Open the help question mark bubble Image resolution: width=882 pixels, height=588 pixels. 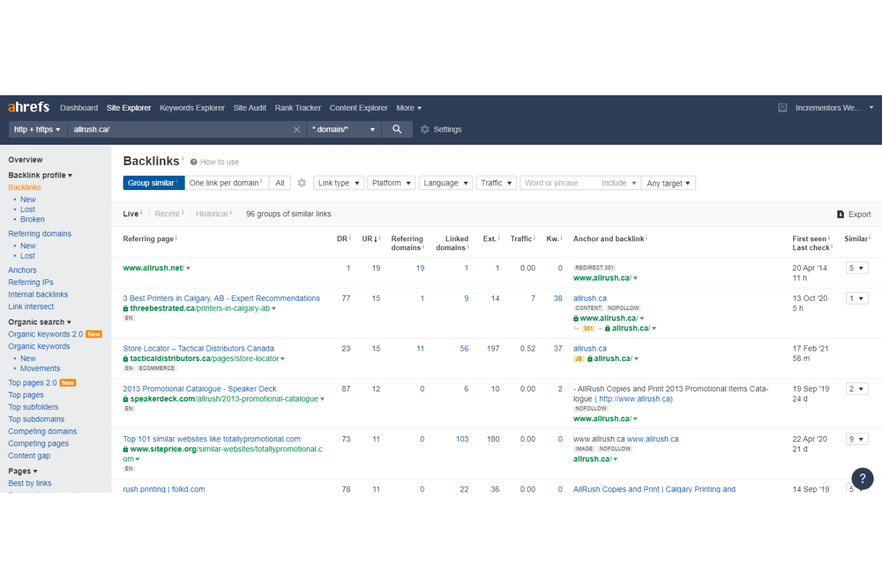[x=862, y=478]
